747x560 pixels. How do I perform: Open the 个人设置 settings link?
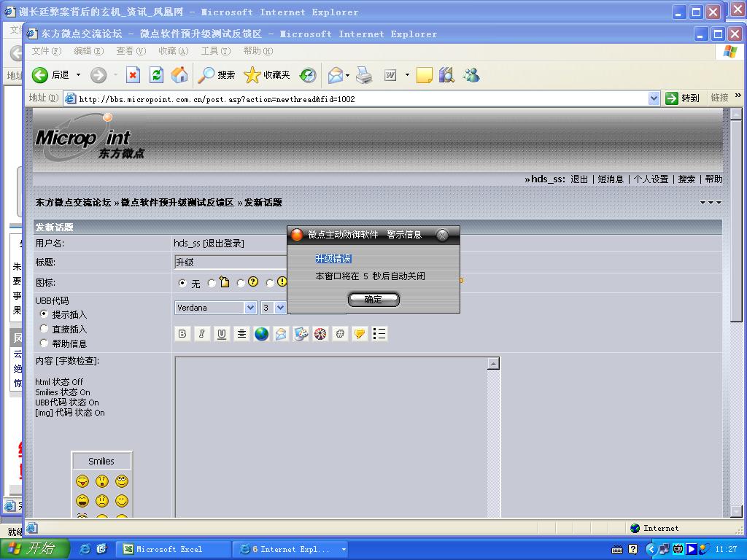click(x=651, y=179)
